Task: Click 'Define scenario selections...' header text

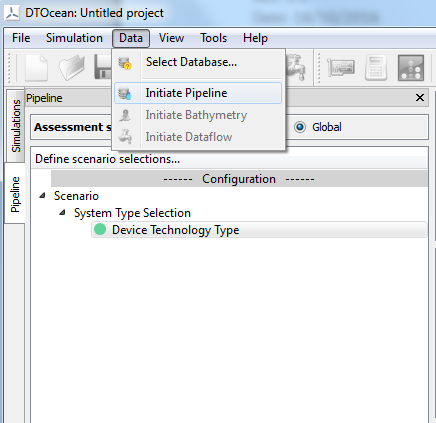Action: [x=107, y=159]
